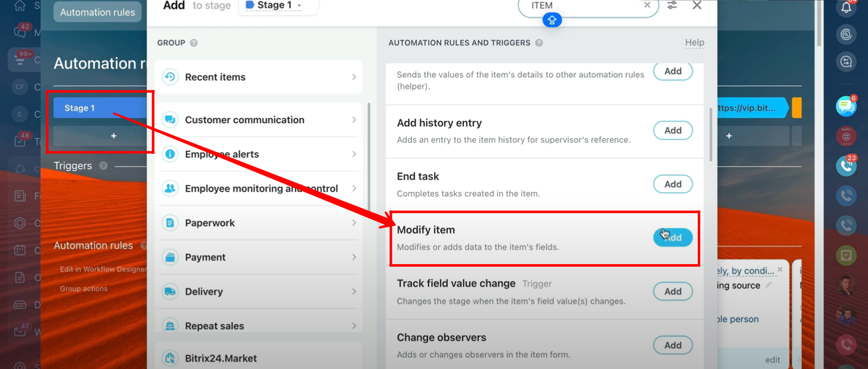Screen dimensions: 868x369
Task: Expand the Customer communication group
Action: coord(258,120)
